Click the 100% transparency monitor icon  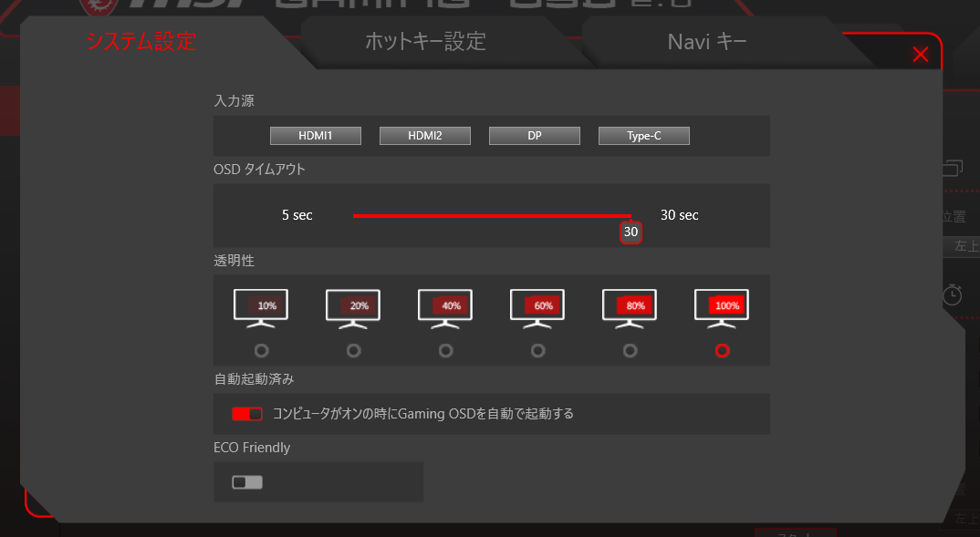click(x=722, y=308)
